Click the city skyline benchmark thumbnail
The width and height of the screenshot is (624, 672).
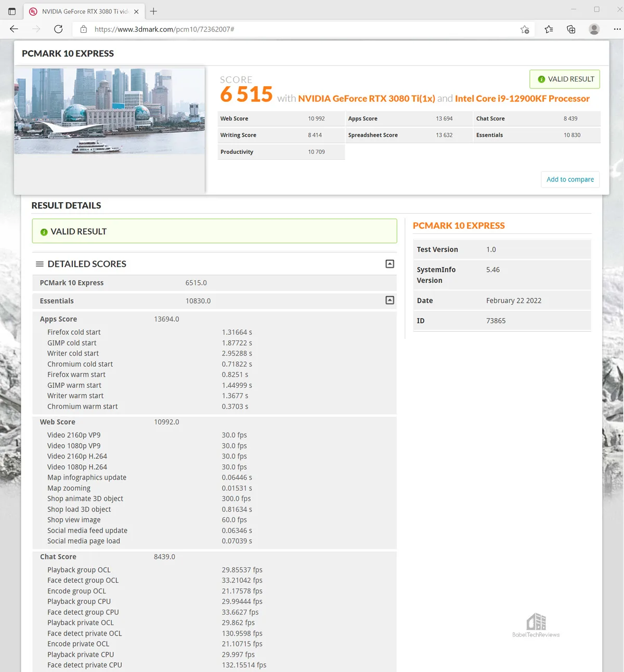110,111
